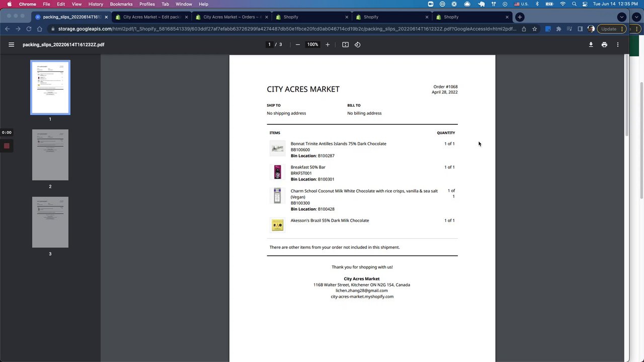Open the Zoom menu bar icon

click(x=431, y=4)
